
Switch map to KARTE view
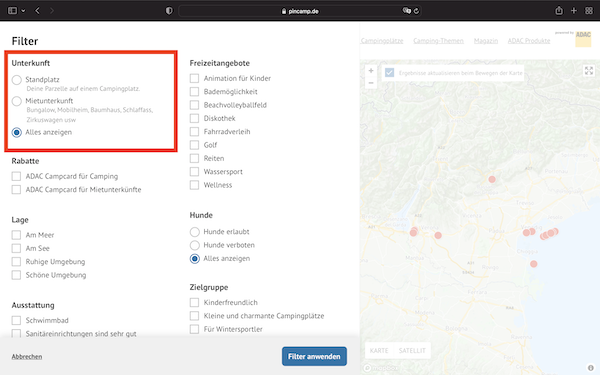coord(379,351)
